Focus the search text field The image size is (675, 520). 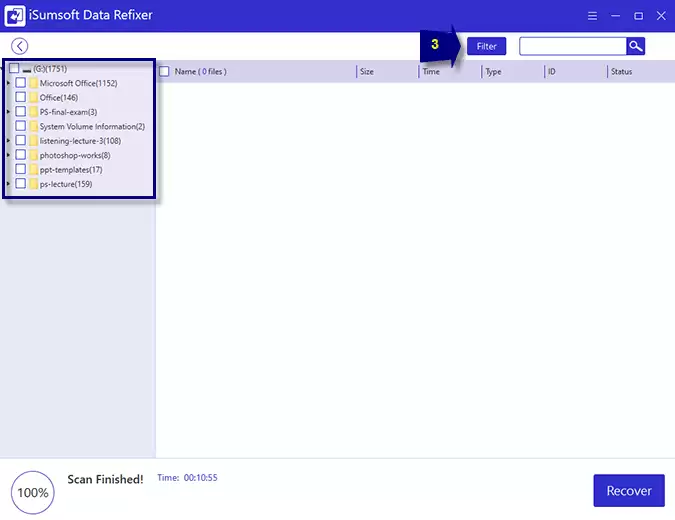[572, 46]
